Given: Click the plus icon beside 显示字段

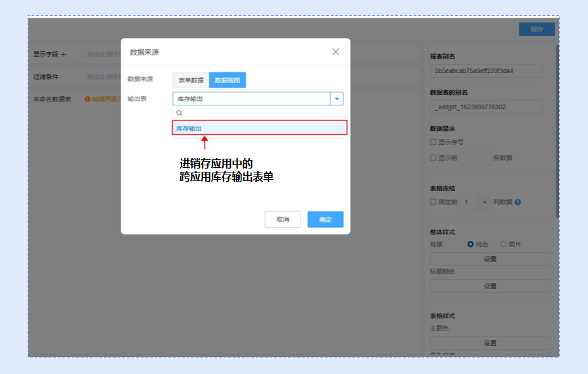Looking at the screenshot, I should point(64,54).
